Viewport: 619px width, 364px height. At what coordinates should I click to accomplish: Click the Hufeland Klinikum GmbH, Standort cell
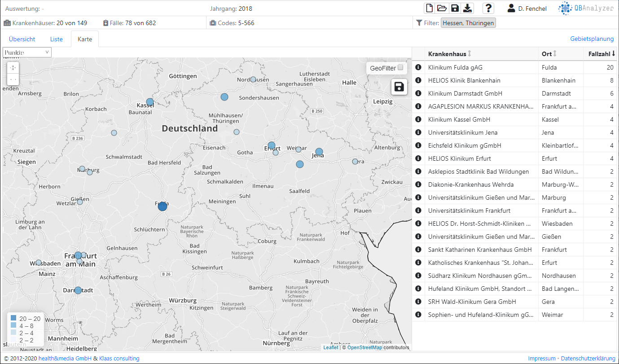pos(481,289)
